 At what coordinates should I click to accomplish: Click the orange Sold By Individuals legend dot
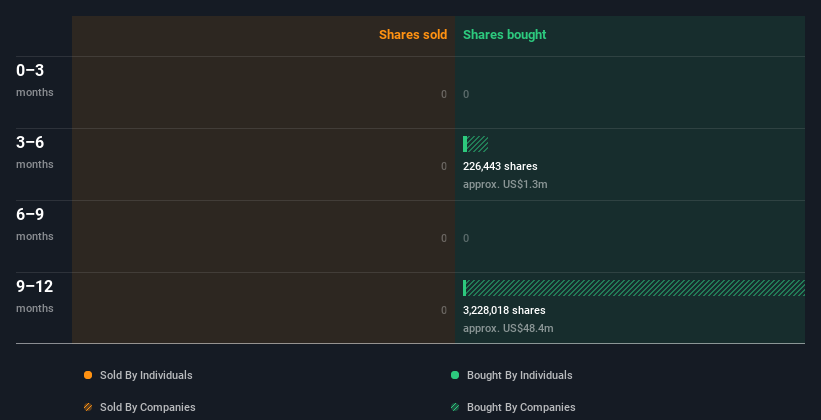[x=88, y=375]
